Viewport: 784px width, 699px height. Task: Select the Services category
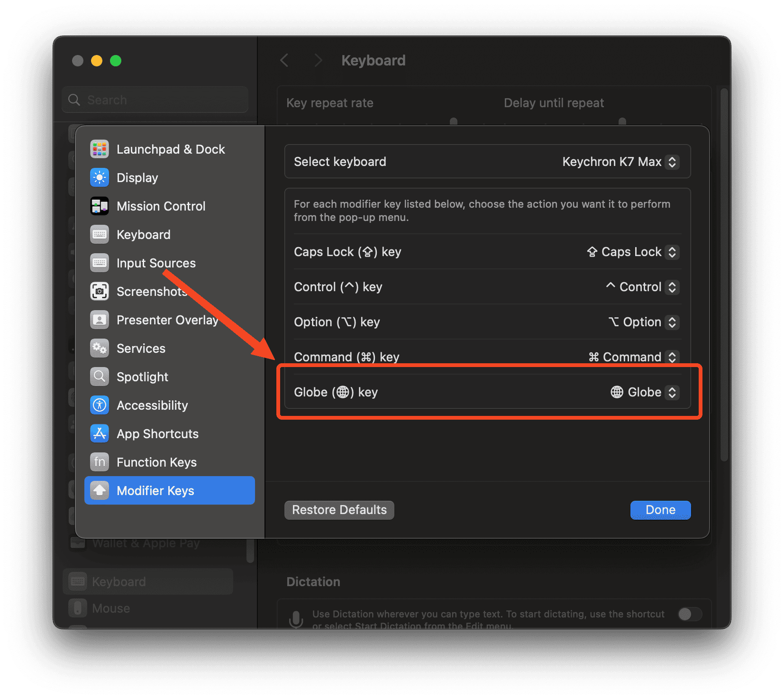point(170,348)
